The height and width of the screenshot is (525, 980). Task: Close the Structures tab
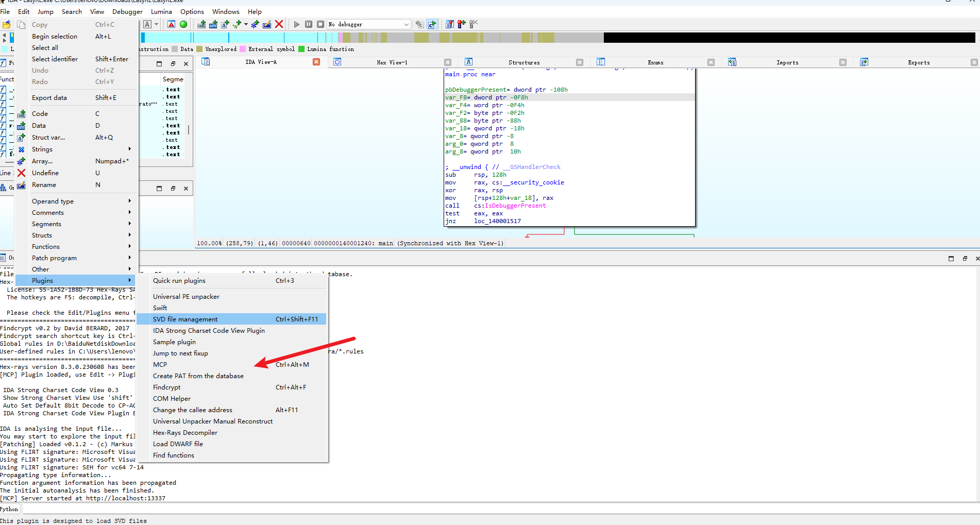pyautogui.click(x=580, y=62)
